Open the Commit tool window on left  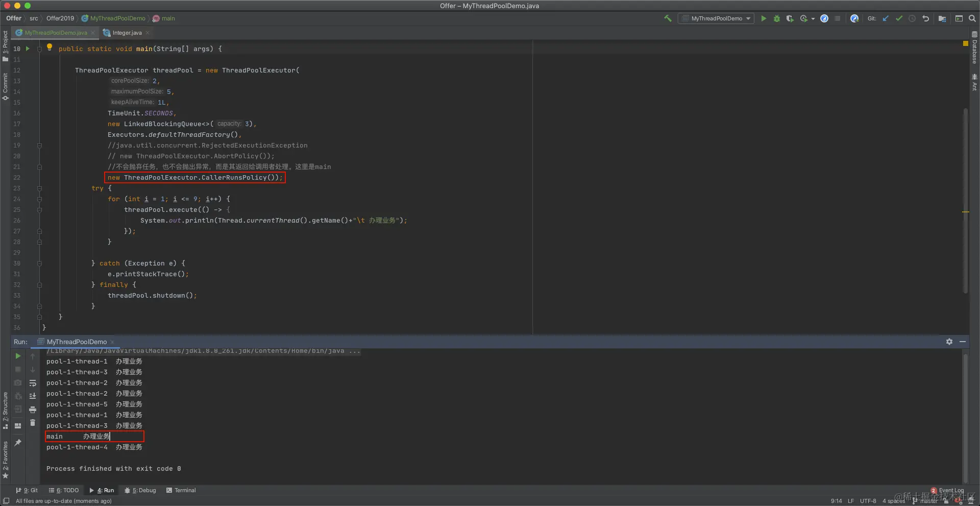coord(6,87)
